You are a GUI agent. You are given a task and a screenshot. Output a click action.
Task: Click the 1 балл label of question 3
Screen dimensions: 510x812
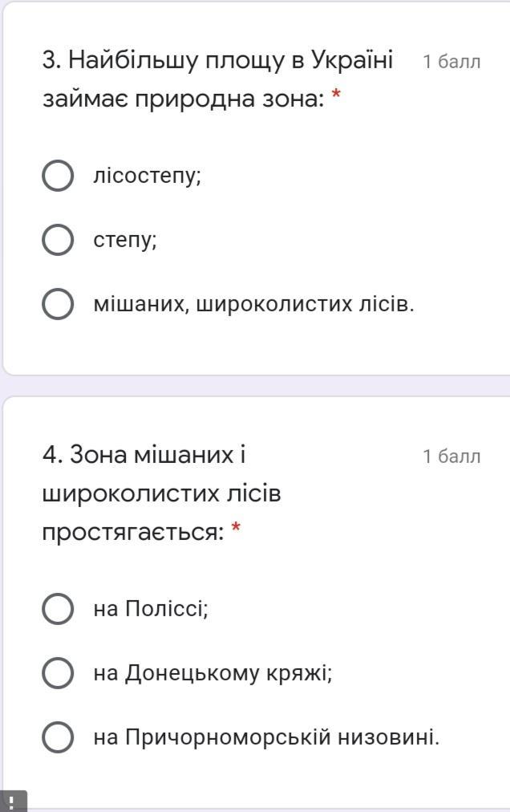click(451, 62)
